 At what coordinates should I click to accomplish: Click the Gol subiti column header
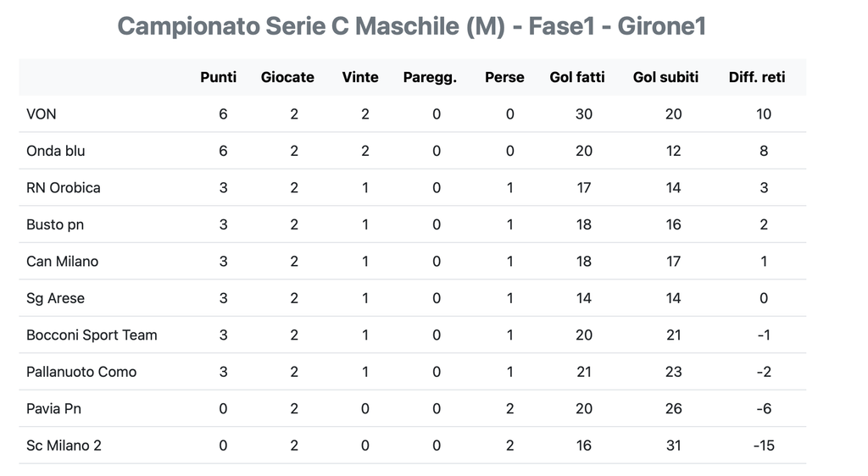665,77
